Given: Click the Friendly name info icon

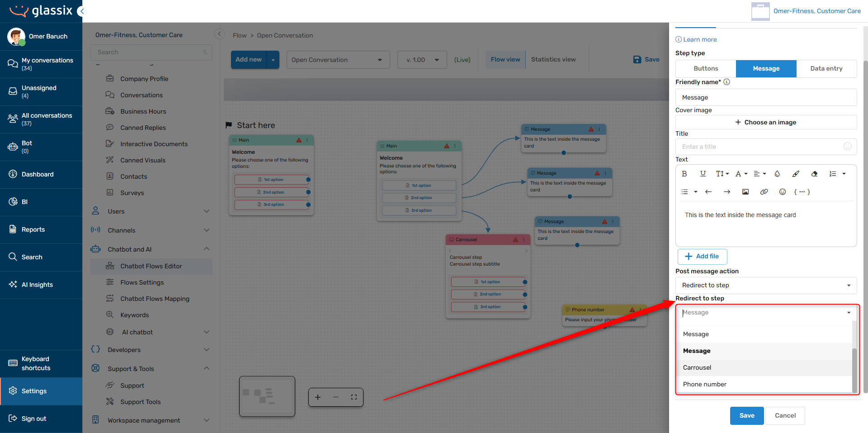Looking at the screenshot, I should pyautogui.click(x=726, y=82).
